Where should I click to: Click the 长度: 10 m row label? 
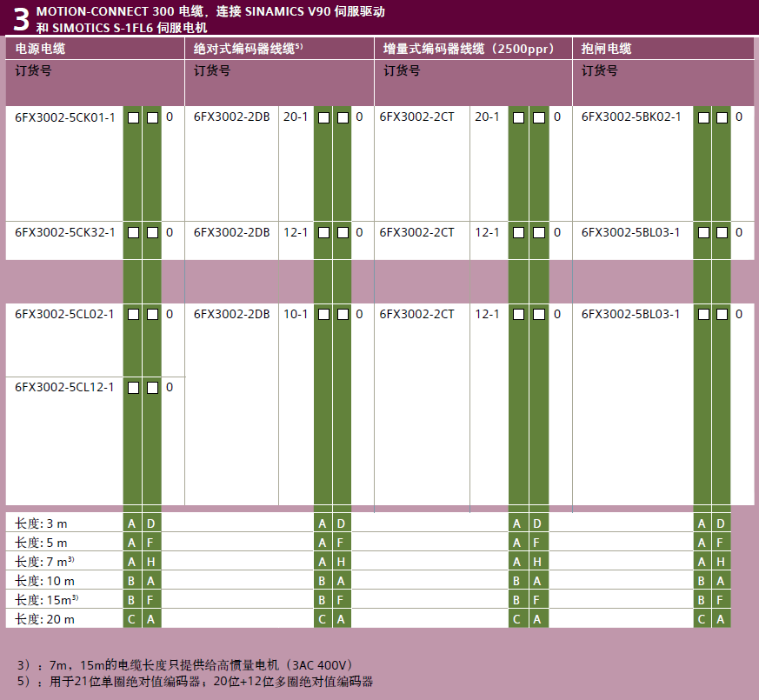point(44,581)
